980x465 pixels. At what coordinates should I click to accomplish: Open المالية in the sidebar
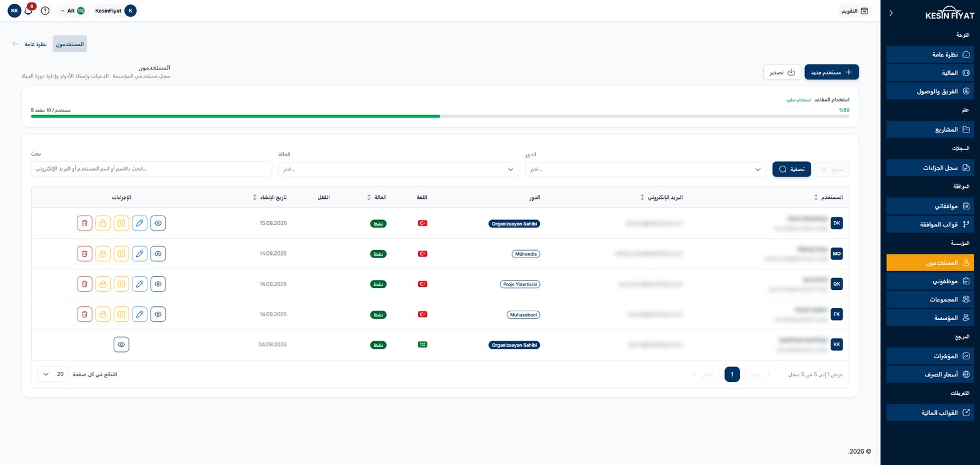[x=930, y=73]
